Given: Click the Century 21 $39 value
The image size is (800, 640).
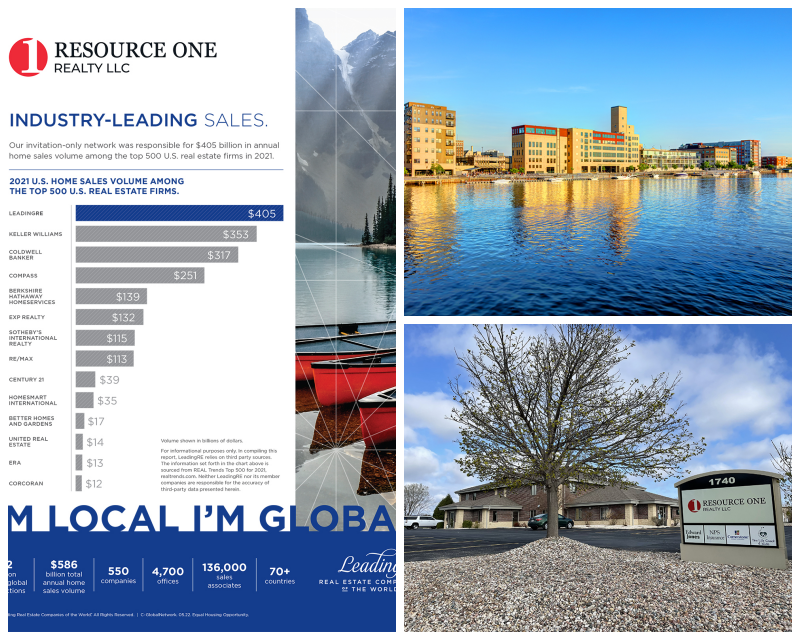Looking at the screenshot, I should coord(110,380).
